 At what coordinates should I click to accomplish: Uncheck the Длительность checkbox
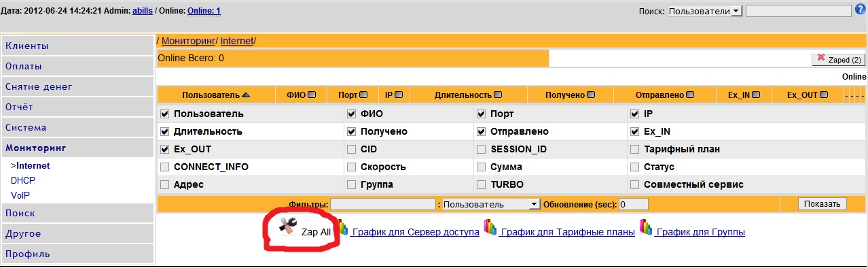pos(165,131)
